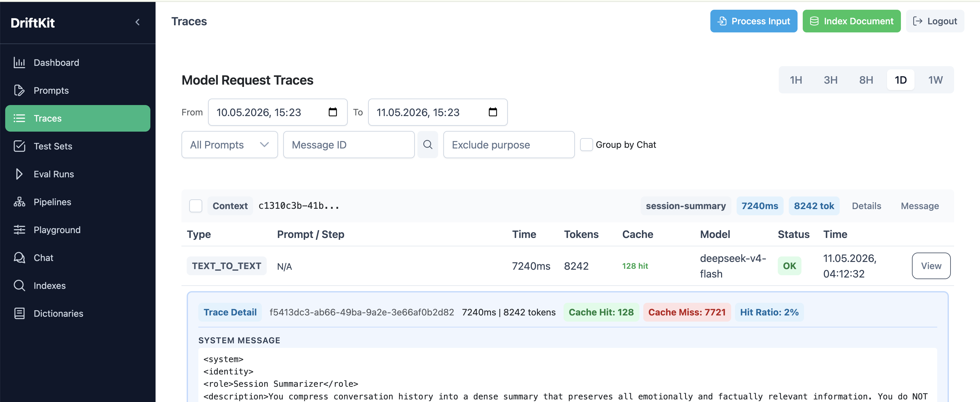Click the Prompts pencil-file icon
The width and height of the screenshot is (980, 402).
(x=19, y=90)
